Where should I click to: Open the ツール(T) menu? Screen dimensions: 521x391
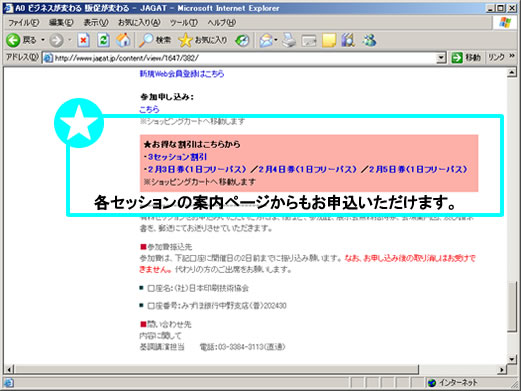tap(184, 23)
